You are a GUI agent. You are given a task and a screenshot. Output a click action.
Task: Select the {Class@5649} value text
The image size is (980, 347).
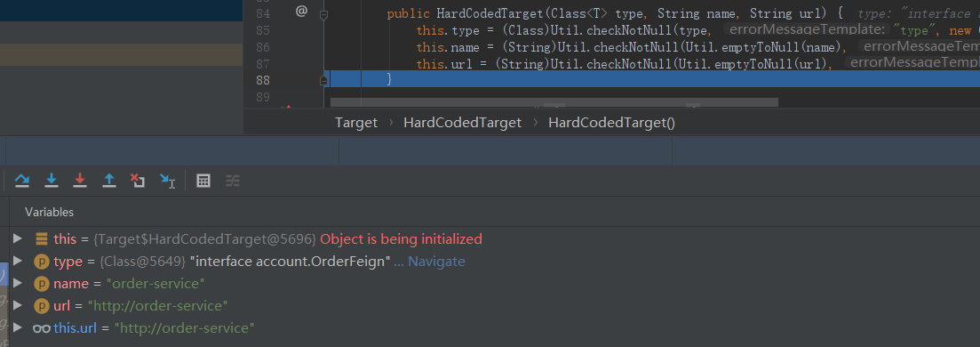[142, 262]
